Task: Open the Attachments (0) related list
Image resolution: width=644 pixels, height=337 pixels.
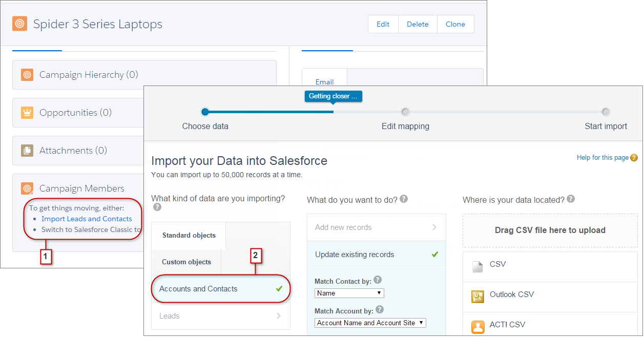Action: [73, 151]
